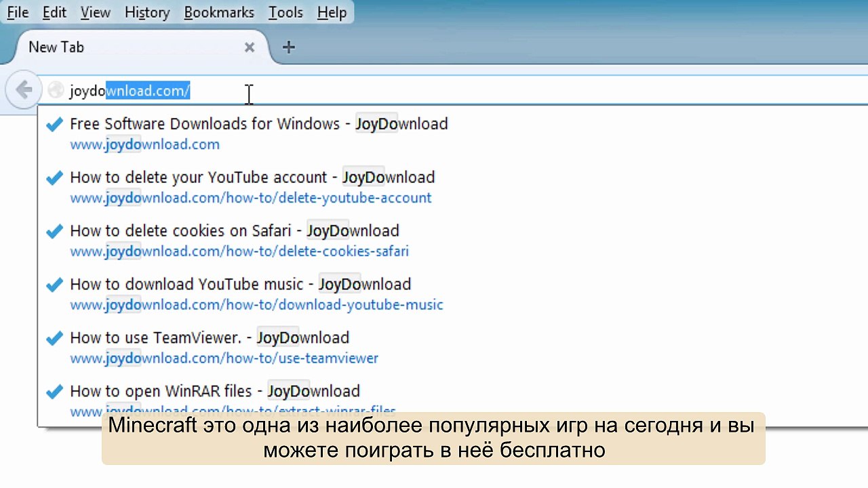
Task: Choose 'How to download YouTube music' suggestion
Action: pos(241,285)
